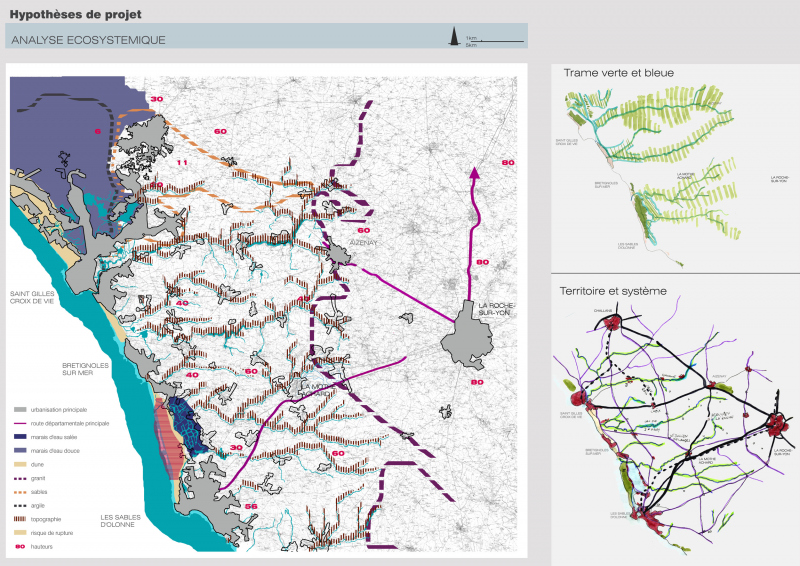Click the dune legend swatch
The image size is (800, 566).
point(19,465)
